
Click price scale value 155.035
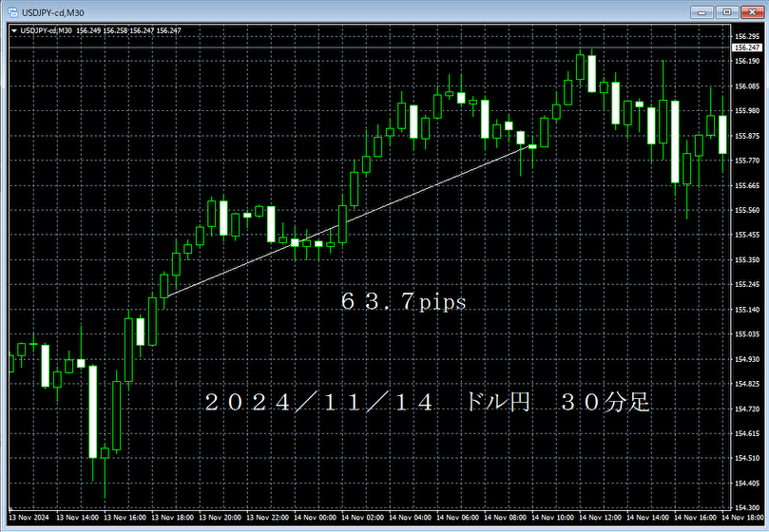pos(747,333)
